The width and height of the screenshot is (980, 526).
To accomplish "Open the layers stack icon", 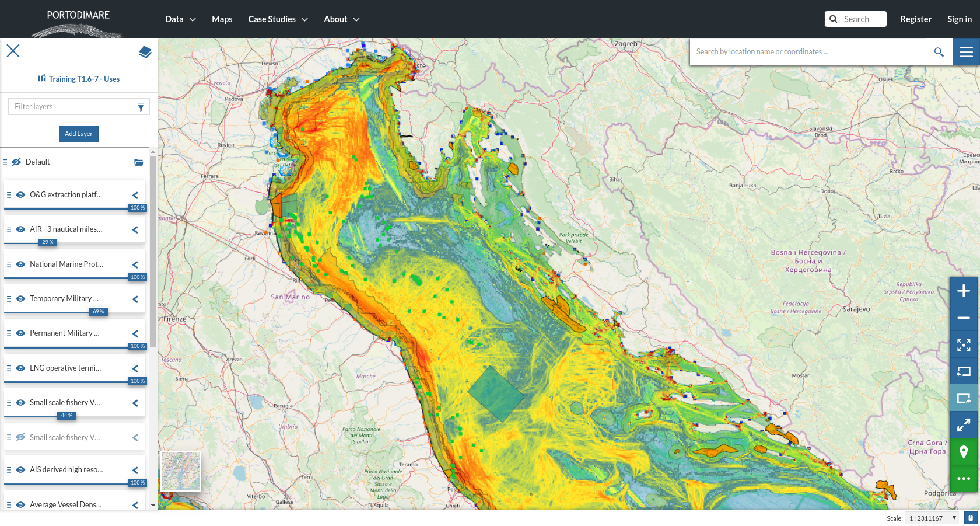I will coord(145,52).
